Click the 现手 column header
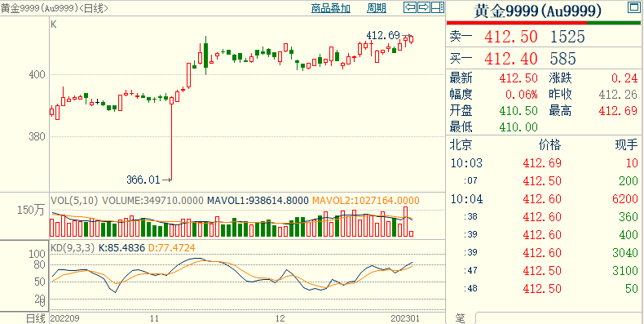Screen dimensions: 644x324 626,144
